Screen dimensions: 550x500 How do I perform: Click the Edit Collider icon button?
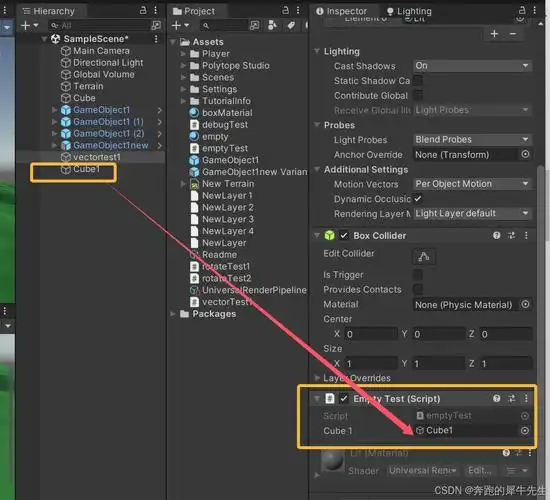pos(423,257)
